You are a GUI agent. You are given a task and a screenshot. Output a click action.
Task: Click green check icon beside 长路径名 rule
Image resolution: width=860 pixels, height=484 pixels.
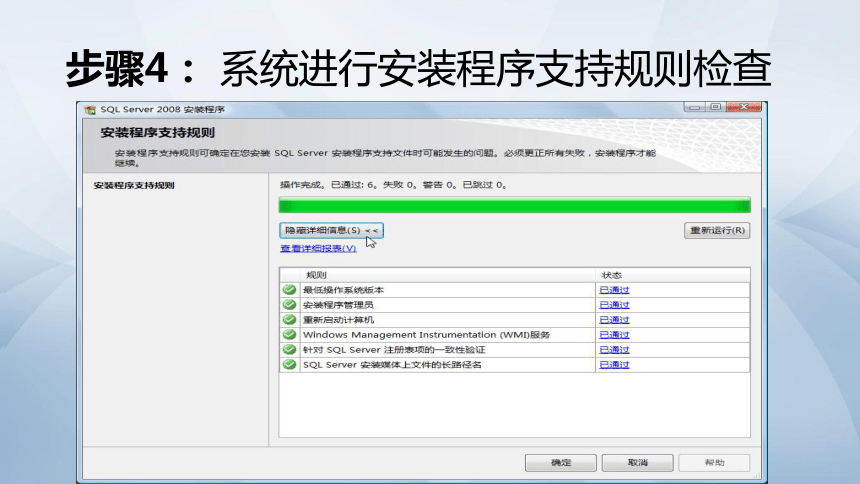[290, 364]
